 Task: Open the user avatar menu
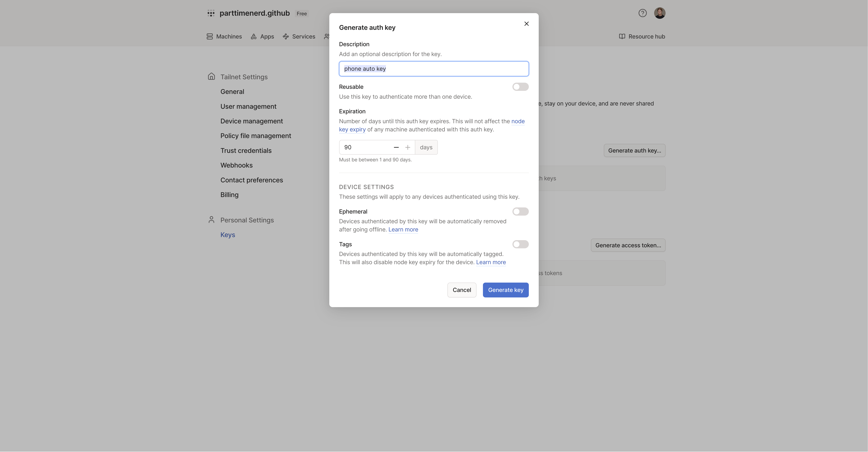tap(659, 13)
